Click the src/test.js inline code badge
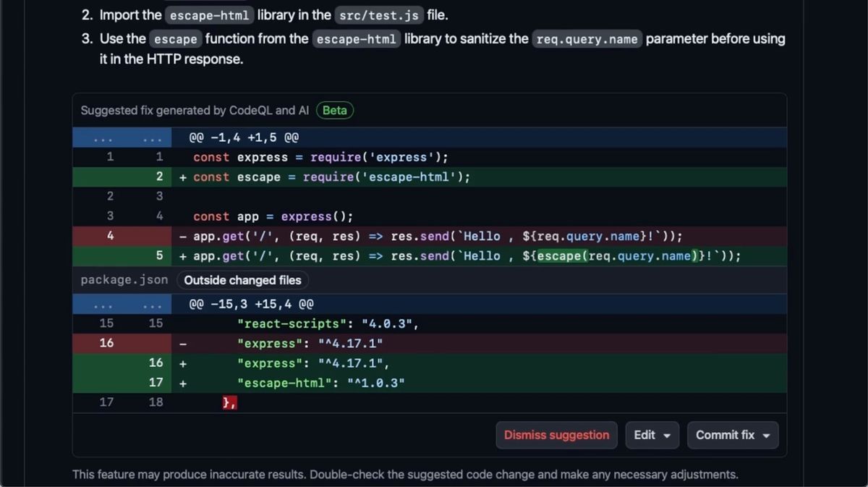The image size is (868, 487). pyautogui.click(x=378, y=14)
